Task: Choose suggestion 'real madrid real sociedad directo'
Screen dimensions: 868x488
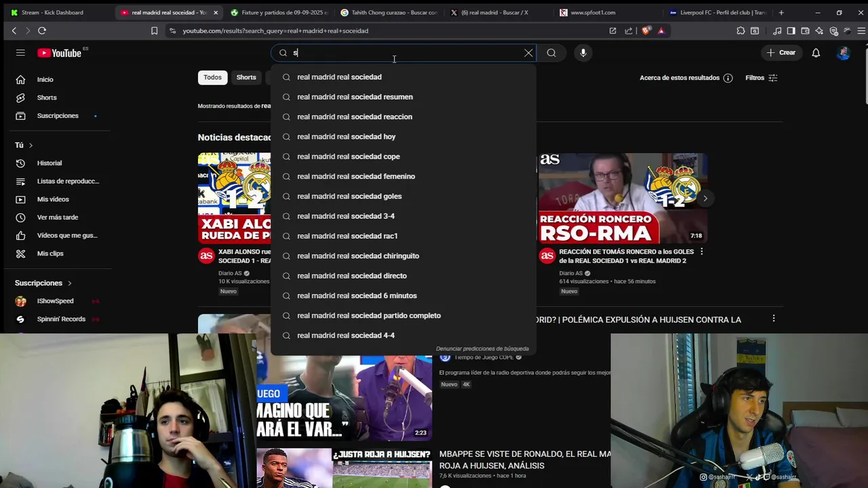Action: click(403, 276)
